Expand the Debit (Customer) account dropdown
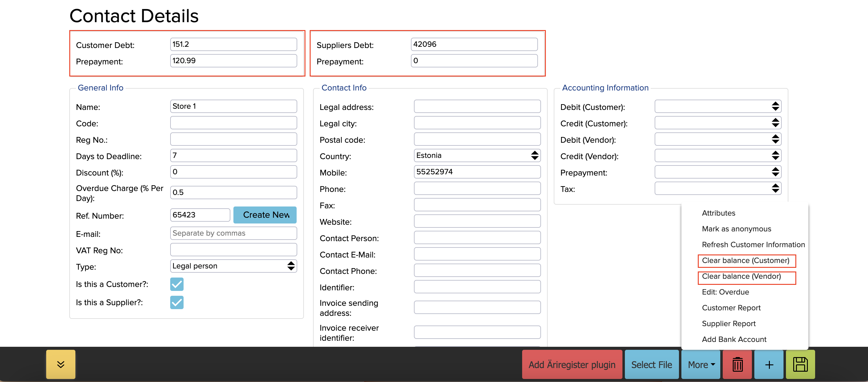Viewport: 868px width, 382px height. point(718,106)
